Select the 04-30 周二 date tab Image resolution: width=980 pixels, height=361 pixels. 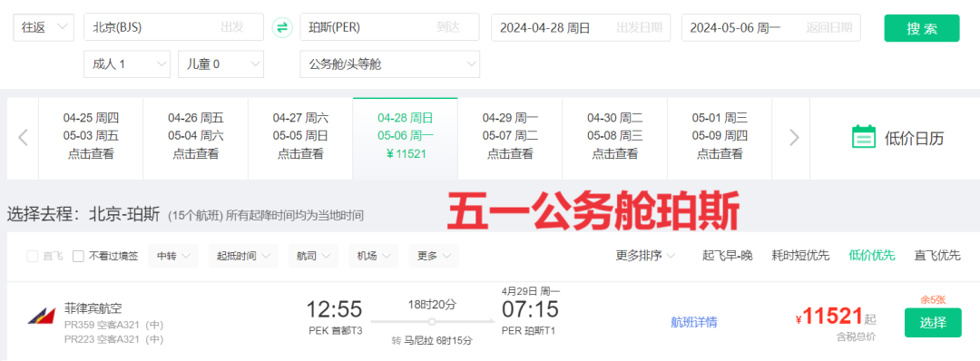(x=615, y=138)
